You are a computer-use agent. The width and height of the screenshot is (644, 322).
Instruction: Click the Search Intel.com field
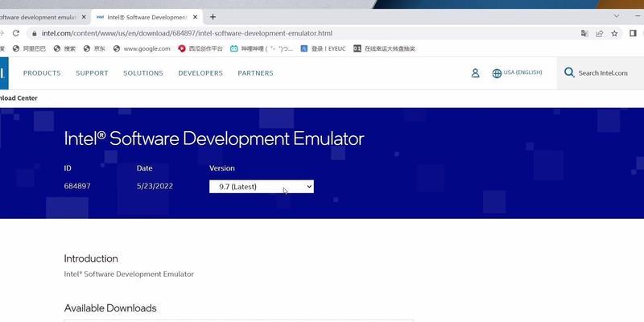603,73
